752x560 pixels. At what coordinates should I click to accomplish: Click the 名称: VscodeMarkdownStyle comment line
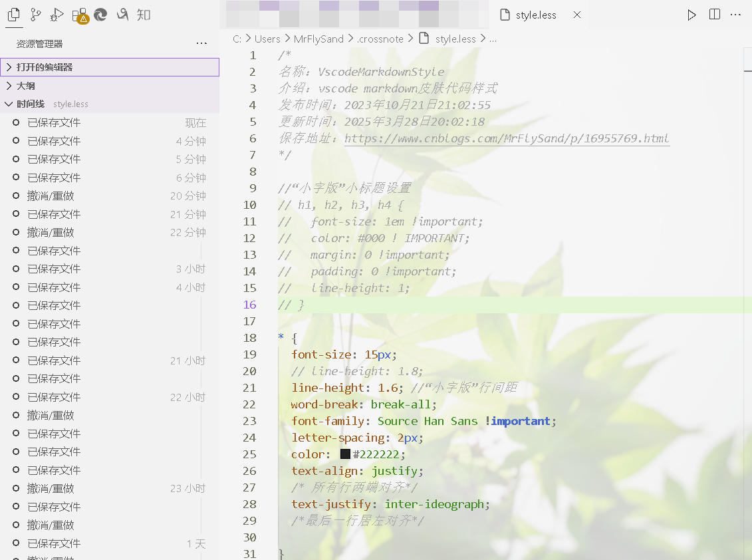tap(362, 72)
